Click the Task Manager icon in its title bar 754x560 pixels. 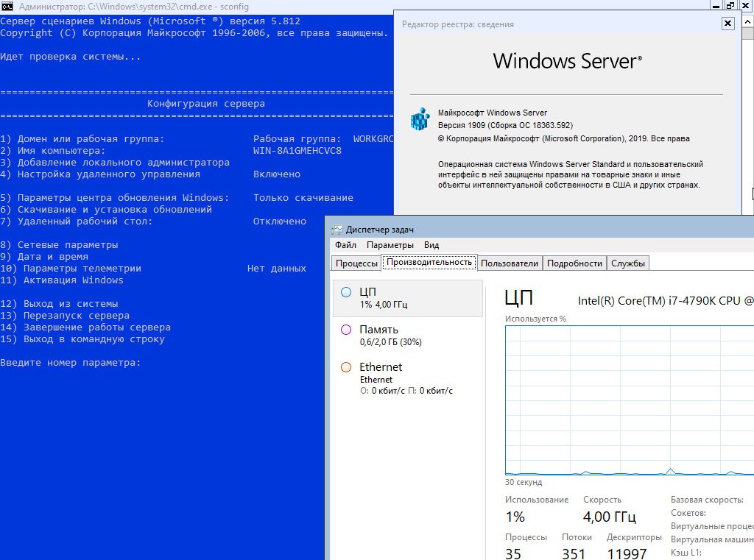coord(337,230)
